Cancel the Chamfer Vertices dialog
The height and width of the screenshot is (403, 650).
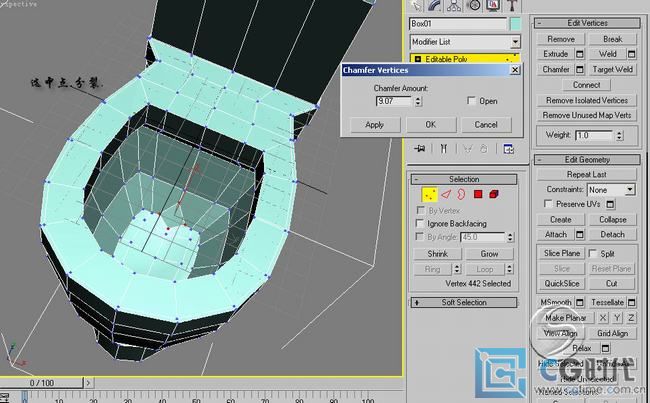486,124
